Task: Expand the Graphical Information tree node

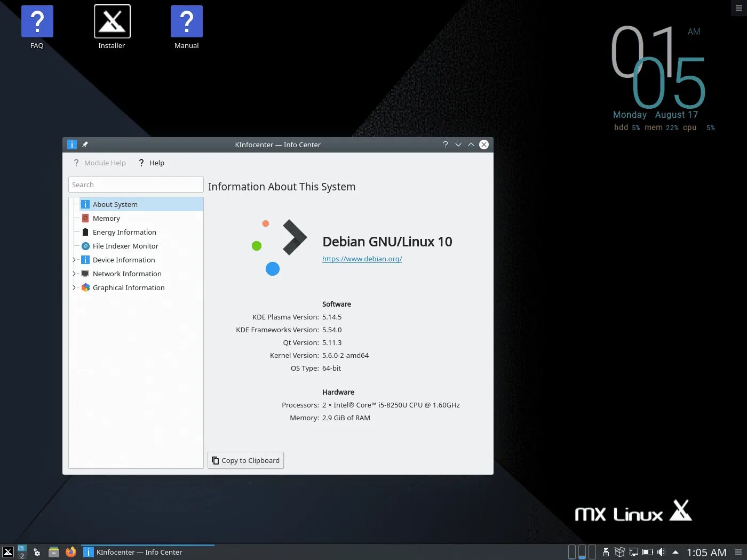Action: pyautogui.click(x=74, y=287)
